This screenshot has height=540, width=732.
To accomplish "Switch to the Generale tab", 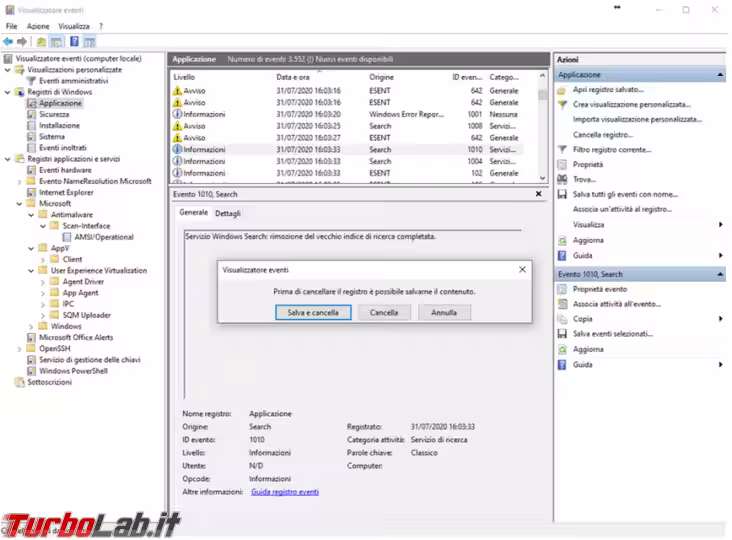I will (193, 212).
